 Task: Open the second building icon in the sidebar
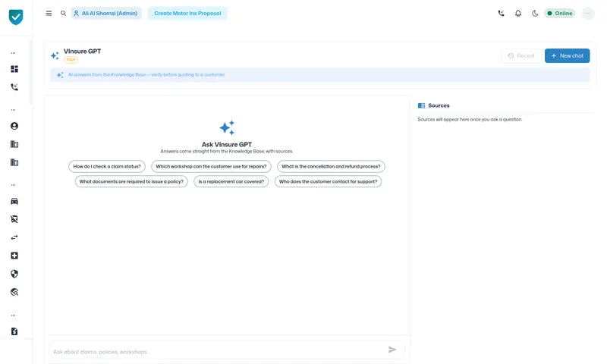point(14,162)
